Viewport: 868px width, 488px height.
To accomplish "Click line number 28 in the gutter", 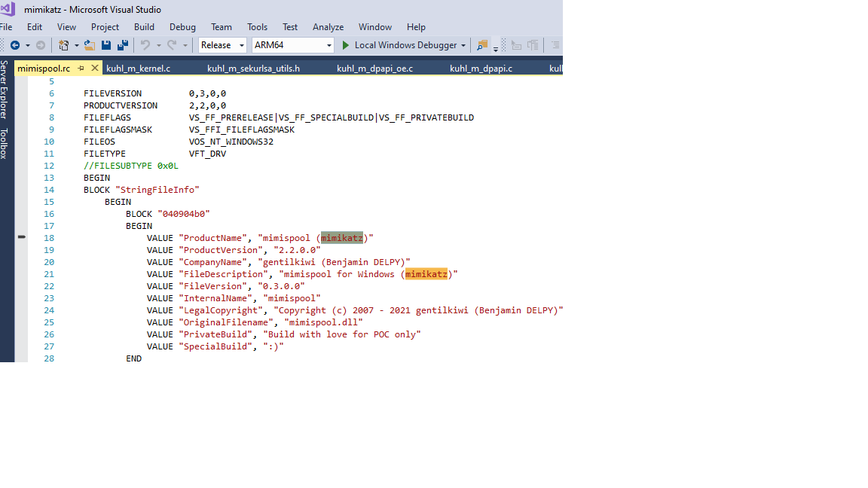I will pos(49,358).
